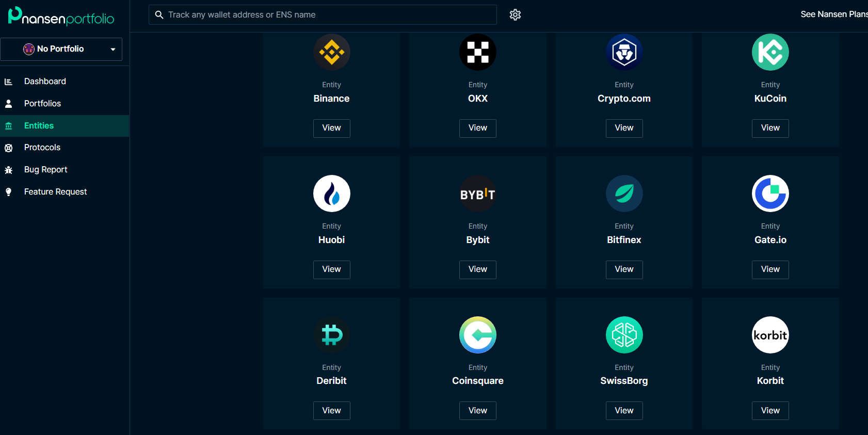The image size is (868, 435).
Task: Go to Portfolios in sidebar
Action: coord(42,104)
